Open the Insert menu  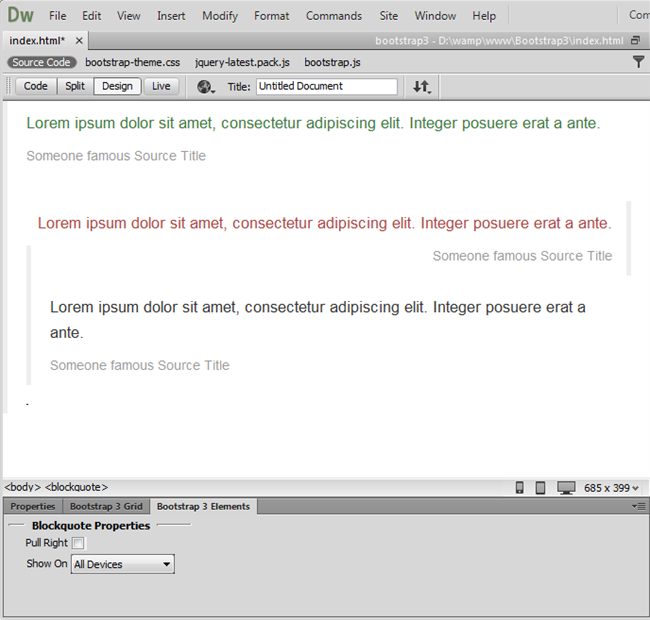coord(171,16)
